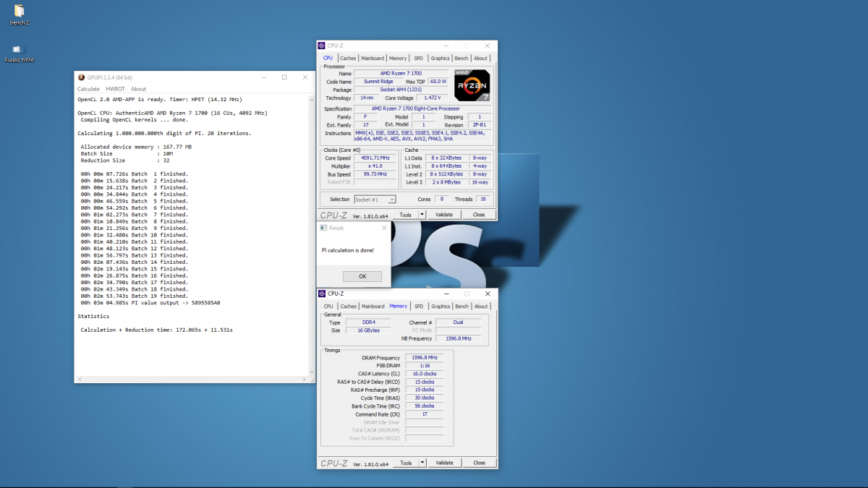Click the upper CPU-Z window title icon
The height and width of the screenshot is (488, 868).
322,46
